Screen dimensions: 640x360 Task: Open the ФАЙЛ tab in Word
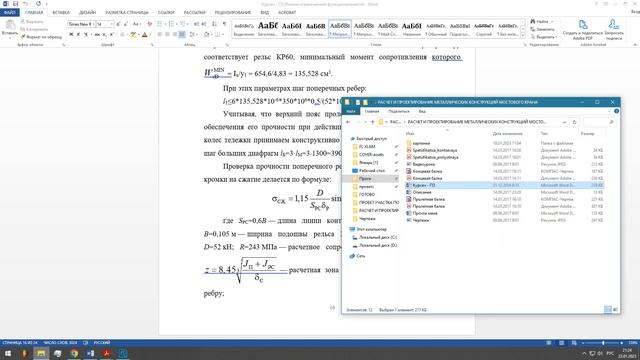(10, 13)
